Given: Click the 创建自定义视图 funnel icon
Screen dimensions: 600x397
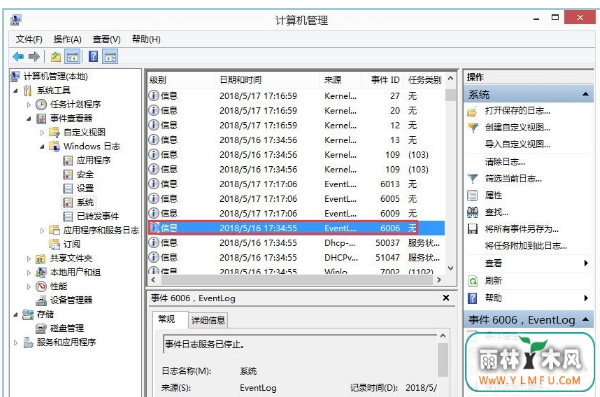Looking at the screenshot, I should (473, 127).
